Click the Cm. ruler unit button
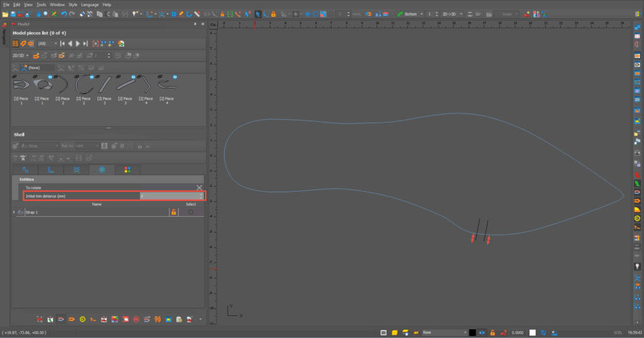Viewport: 644px width, 338px height. [x=213, y=25]
